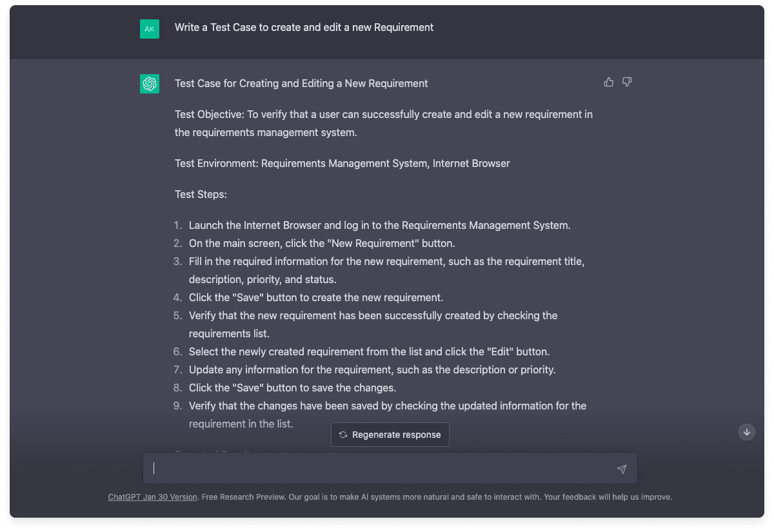
Task: Click the scroll-to-bottom down arrow icon
Action: click(x=746, y=432)
